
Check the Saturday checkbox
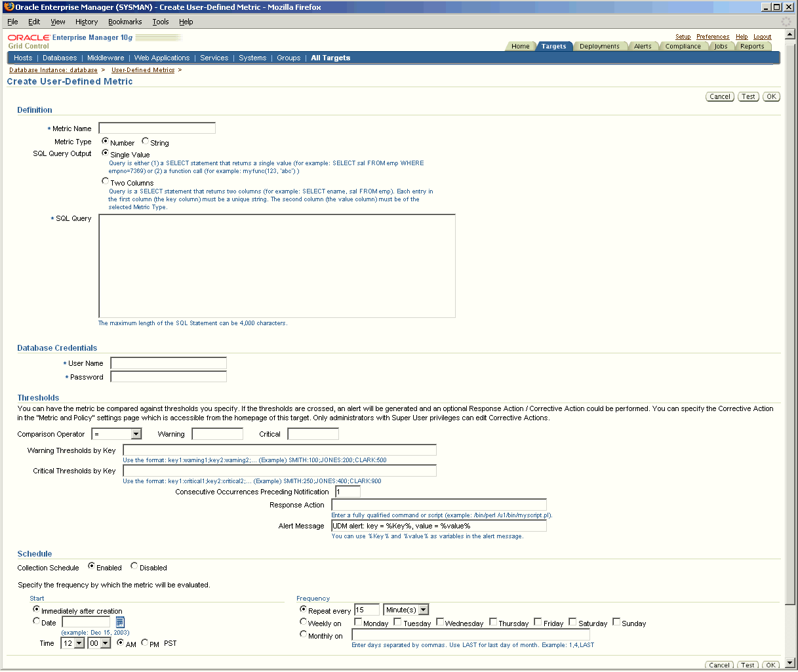click(x=572, y=622)
